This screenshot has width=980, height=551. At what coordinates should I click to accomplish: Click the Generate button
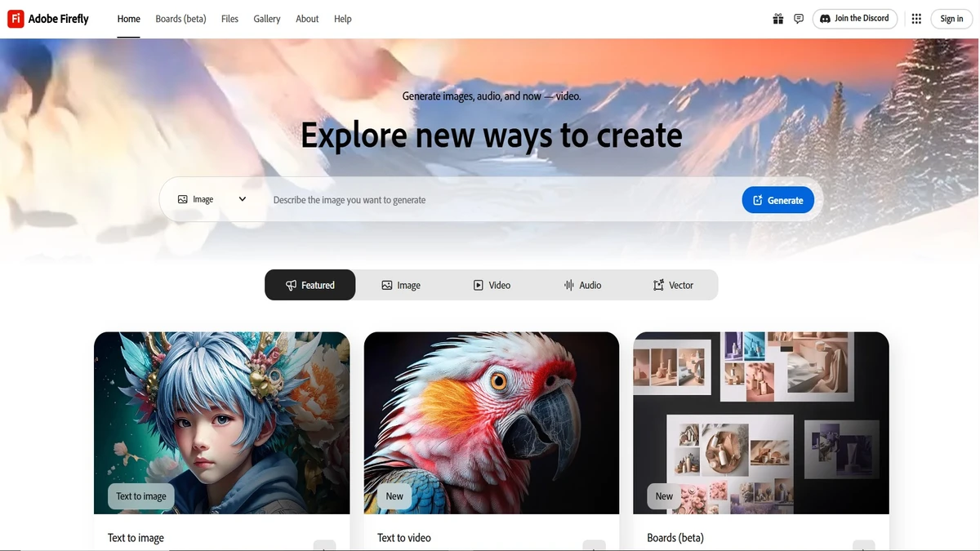[777, 199]
